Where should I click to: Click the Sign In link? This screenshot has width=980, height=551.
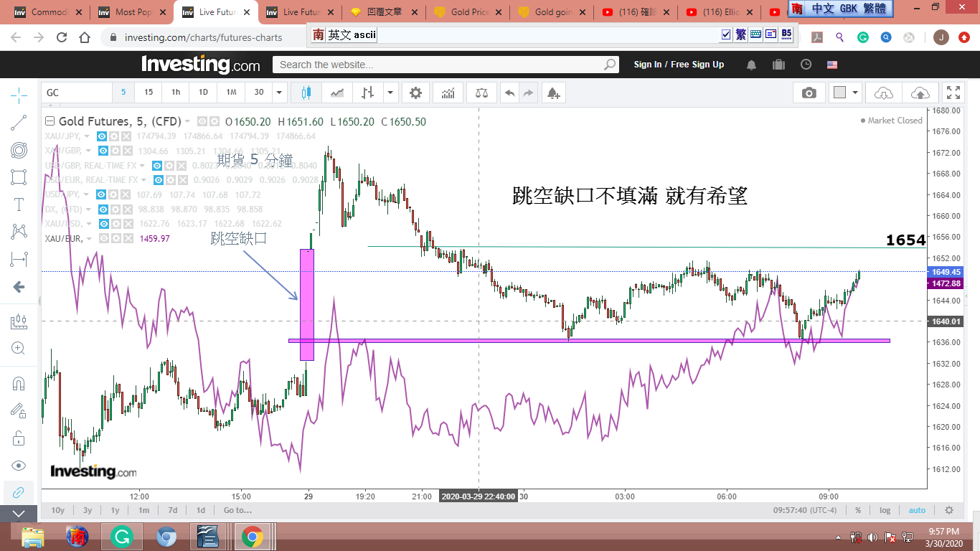[647, 65]
